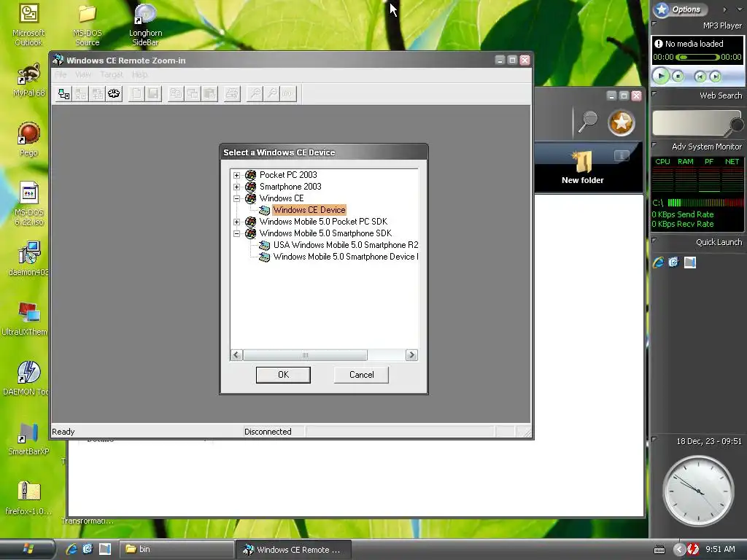Click the blank page New toolbar icon
The height and width of the screenshot is (560, 747).
pyautogui.click(x=136, y=94)
